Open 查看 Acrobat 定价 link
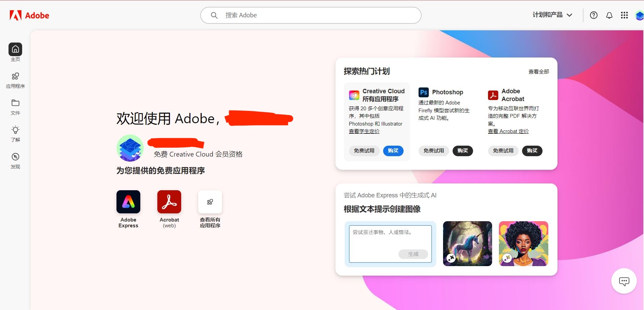The height and width of the screenshot is (310, 644). click(x=508, y=131)
